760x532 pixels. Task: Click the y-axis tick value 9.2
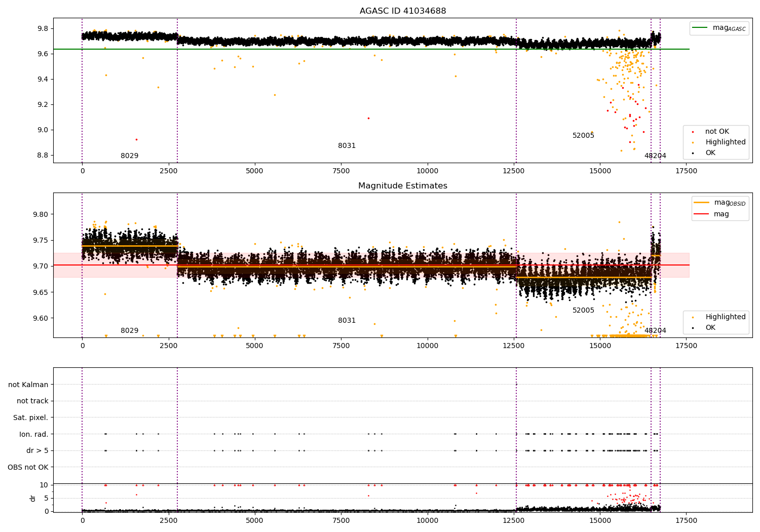click(42, 105)
